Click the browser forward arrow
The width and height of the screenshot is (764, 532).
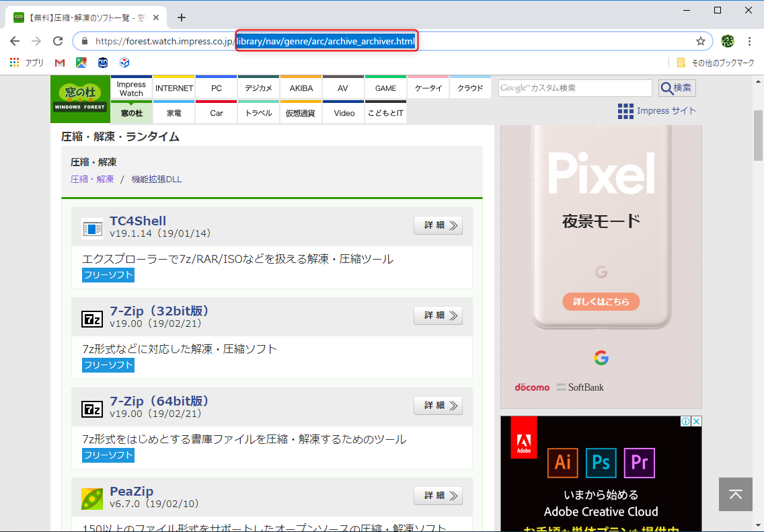pyautogui.click(x=36, y=41)
